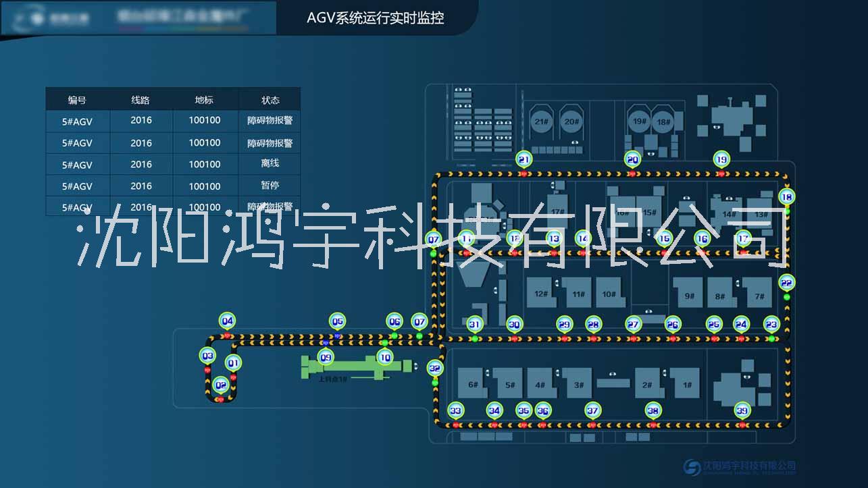868x488 pixels.
Task: Click station marker 10
Action: click(x=384, y=358)
